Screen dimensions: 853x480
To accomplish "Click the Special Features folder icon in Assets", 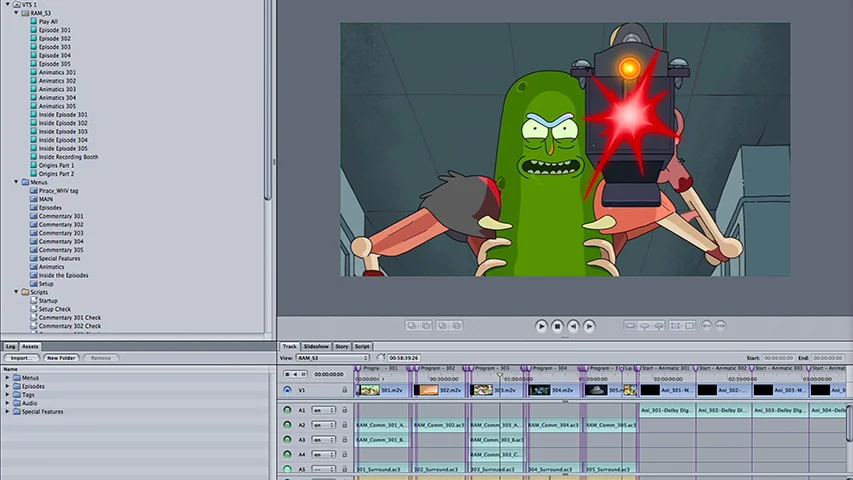I will point(17,411).
